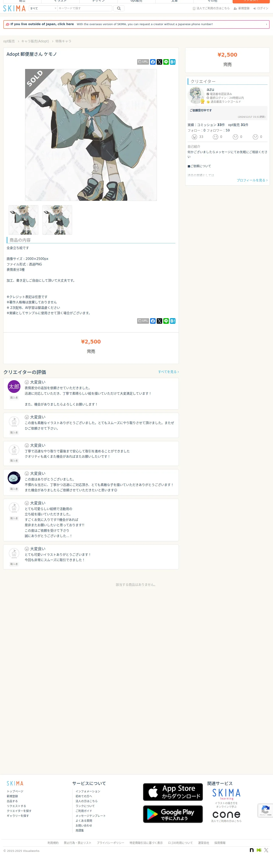Copy link with top URL button
273x868 pixels.
point(143,62)
